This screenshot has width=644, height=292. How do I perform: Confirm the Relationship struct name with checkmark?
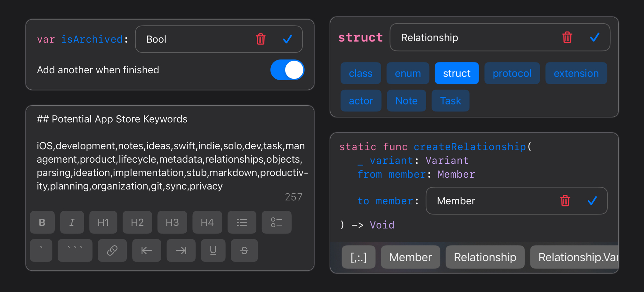click(x=595, y=37)
